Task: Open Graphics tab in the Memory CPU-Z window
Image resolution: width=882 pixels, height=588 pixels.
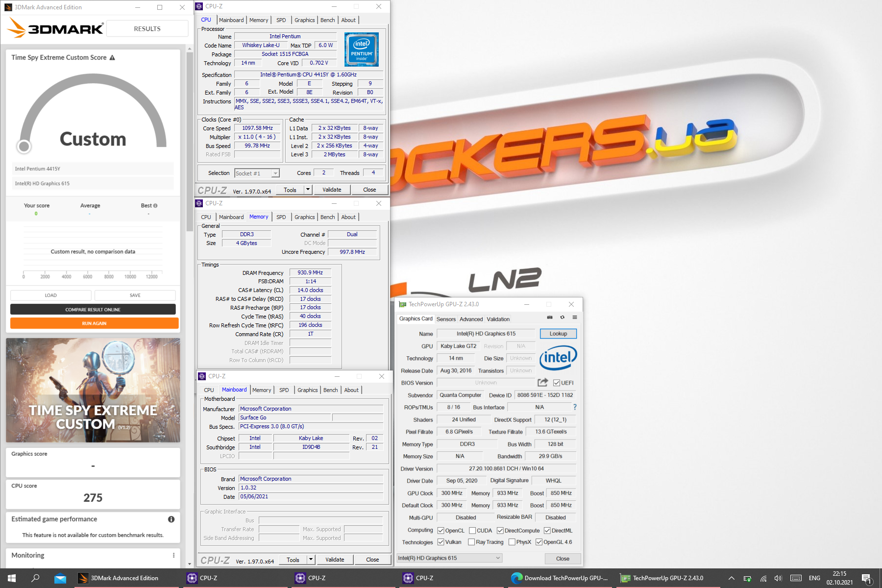Action: point(305,217)
